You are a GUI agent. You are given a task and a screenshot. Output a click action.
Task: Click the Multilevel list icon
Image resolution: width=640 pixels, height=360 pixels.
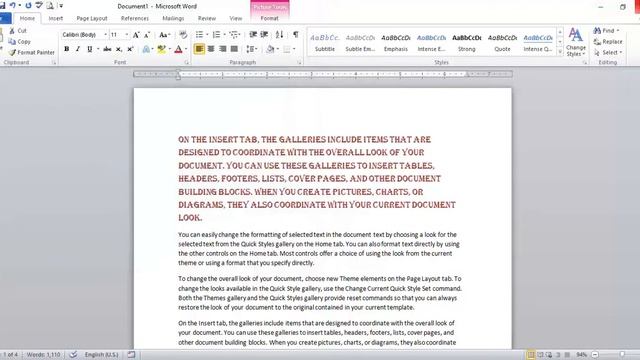233,35
